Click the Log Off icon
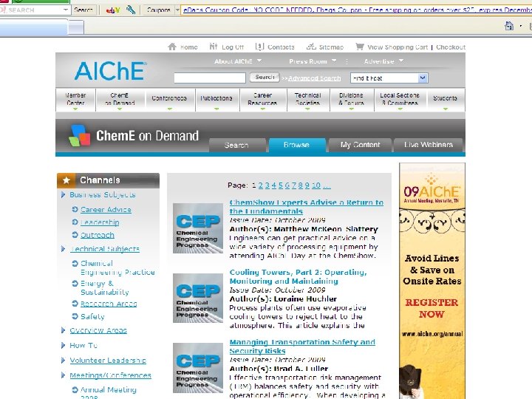Viewport: 532px width, 399px height. coord(214,47)
